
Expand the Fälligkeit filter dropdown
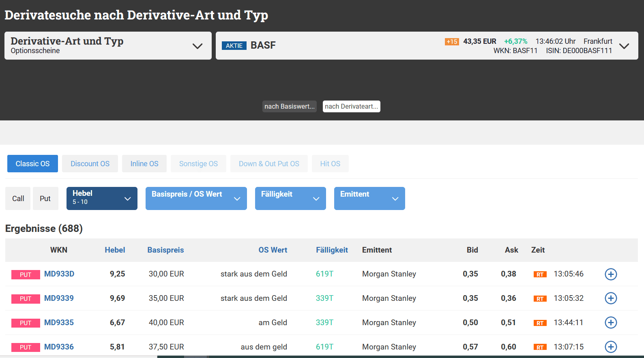pos(290,199)
